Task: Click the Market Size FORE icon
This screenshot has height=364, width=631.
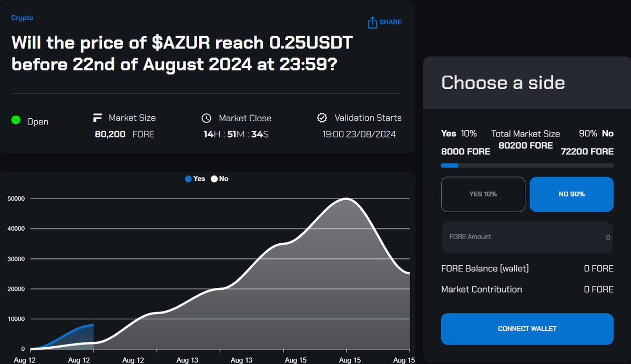Action: click(x=97, y=118)
